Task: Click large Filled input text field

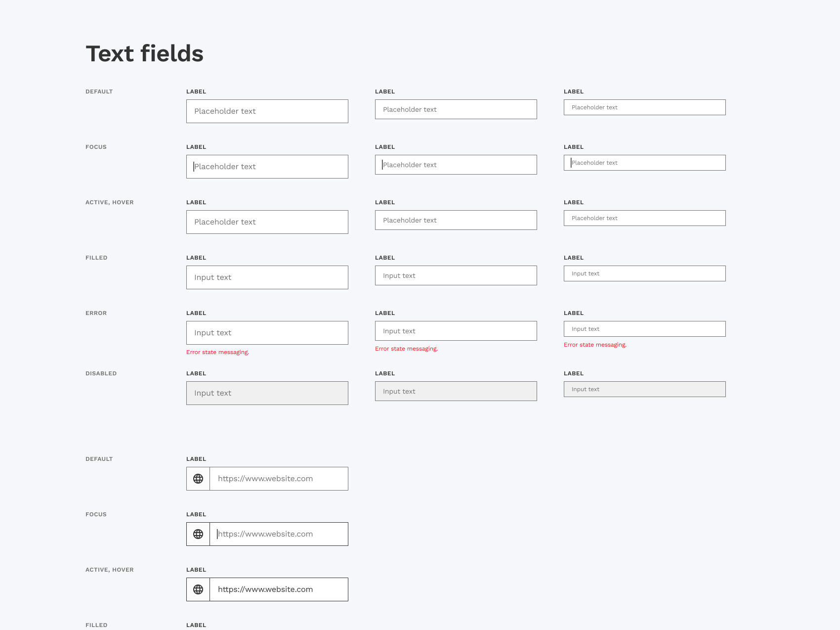Action: tap(267, 277)
